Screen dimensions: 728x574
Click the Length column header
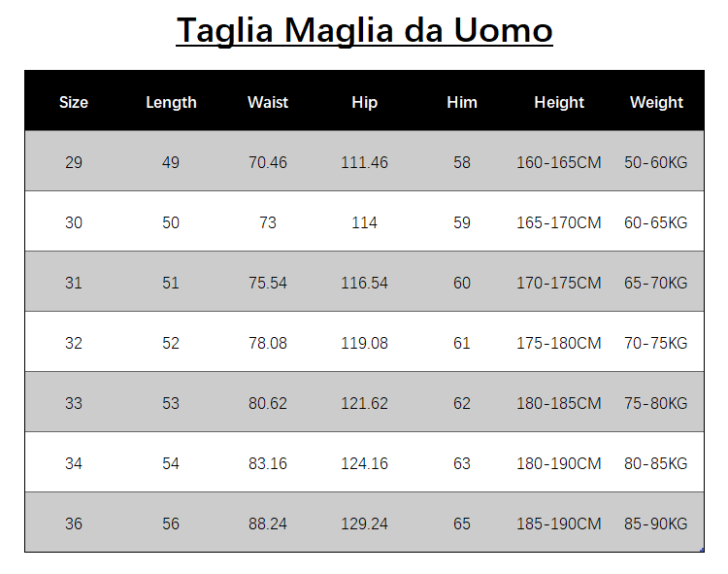click(x=171, y=102)
